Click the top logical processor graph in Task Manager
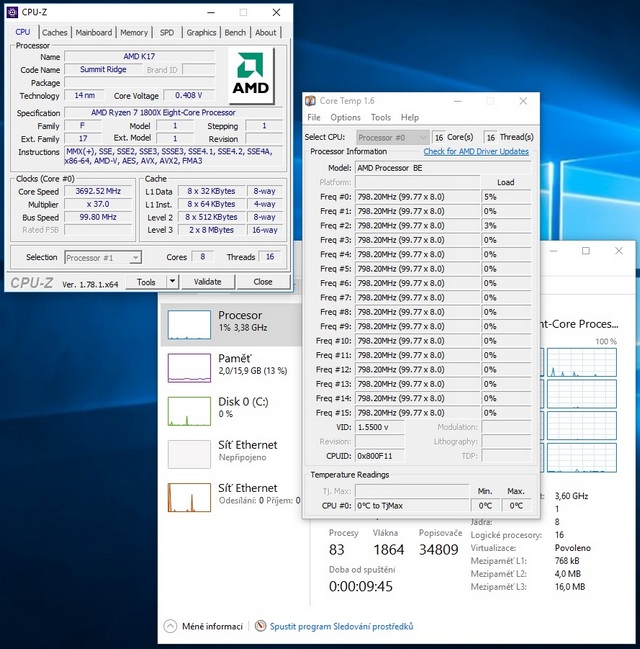Image resolution: width=640 pixels, height=649 pixels. coord(582,362)
